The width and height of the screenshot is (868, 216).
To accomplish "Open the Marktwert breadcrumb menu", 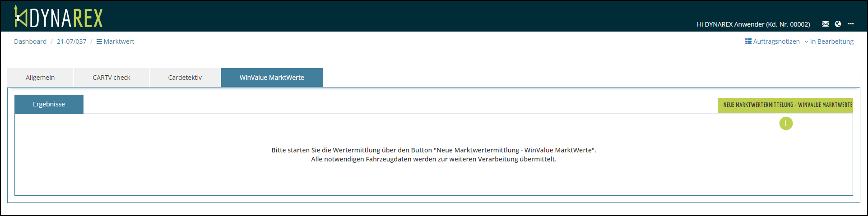I will click(x=119, y=41).
